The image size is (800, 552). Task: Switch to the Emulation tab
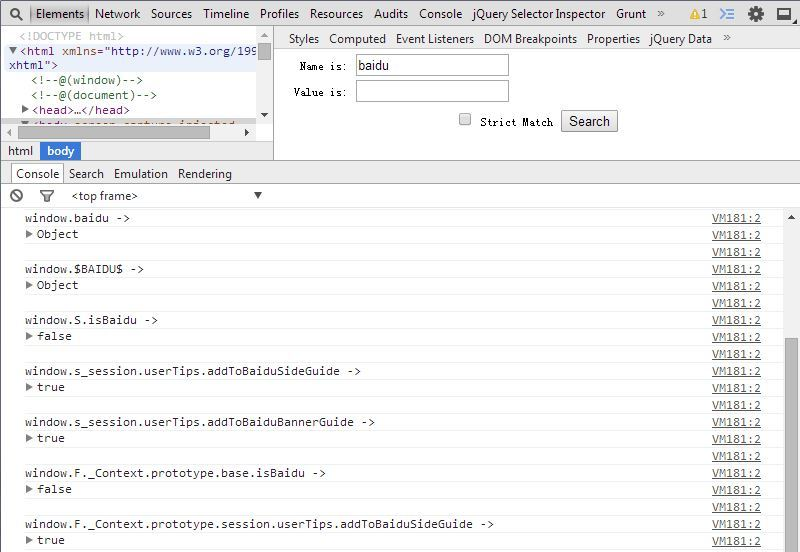tap(141, 173)
